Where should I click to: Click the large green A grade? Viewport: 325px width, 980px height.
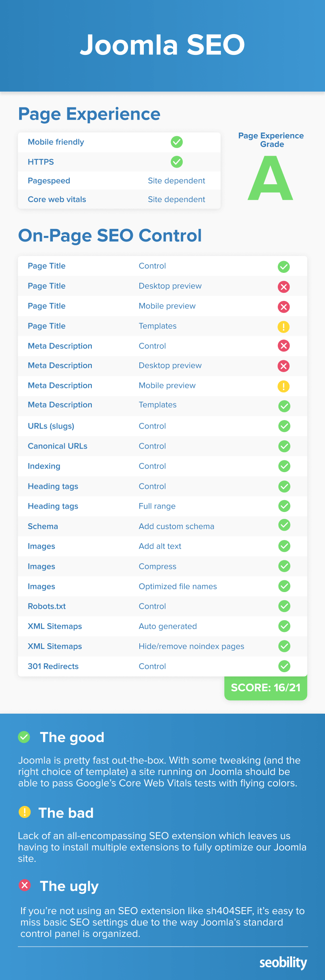[271, 178]
